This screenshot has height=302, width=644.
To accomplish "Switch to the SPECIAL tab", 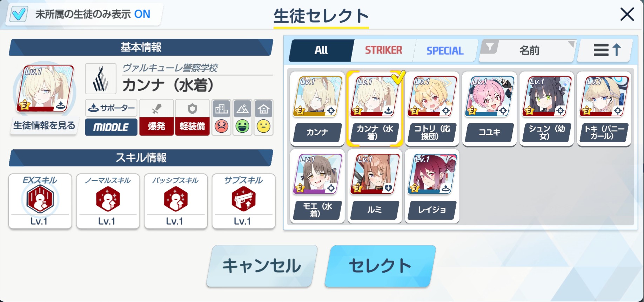I will (x=445, y=50).
